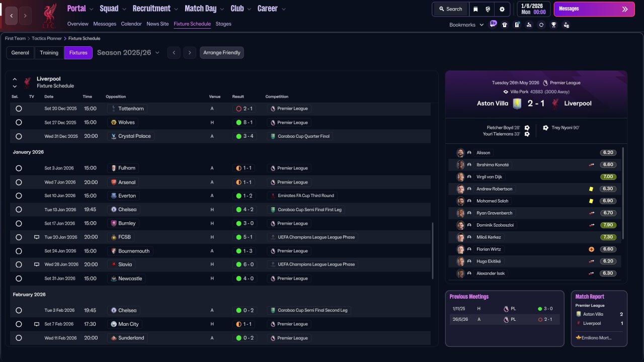Click Ibrahima Konaté's substitution arrow icon

(x=591, y=165)
